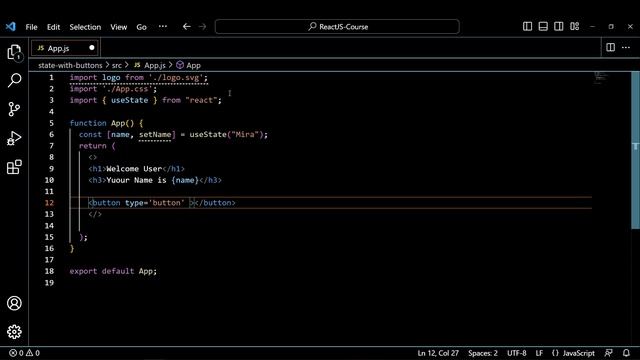Open the Manage gear settings icon
640x360 pixels.
[x=14, y=332]
